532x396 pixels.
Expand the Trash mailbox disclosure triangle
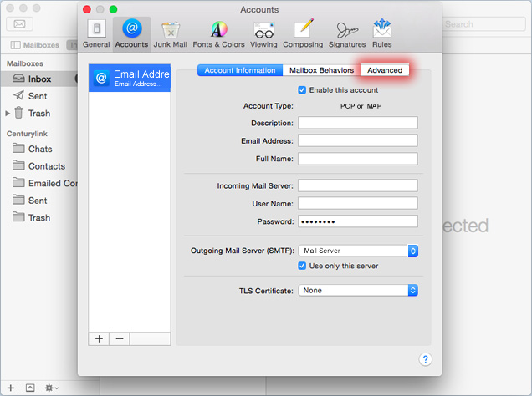(x=8, y=113)
